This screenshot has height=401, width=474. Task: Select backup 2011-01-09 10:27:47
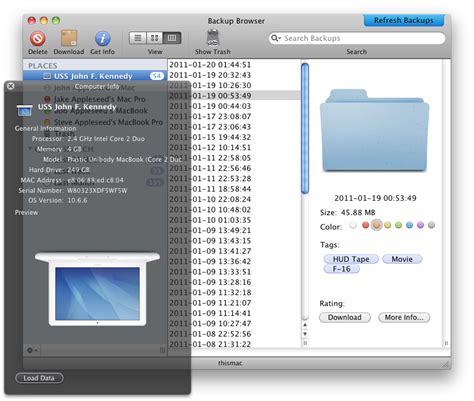coord(210,323)
